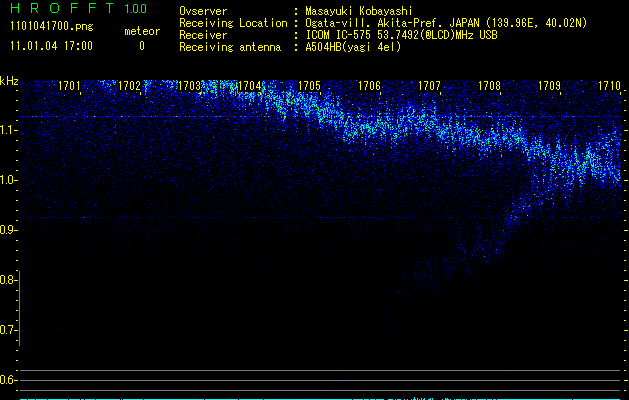Click the 1709 time marker
The image size is (629, 400).
click(549, 86)
